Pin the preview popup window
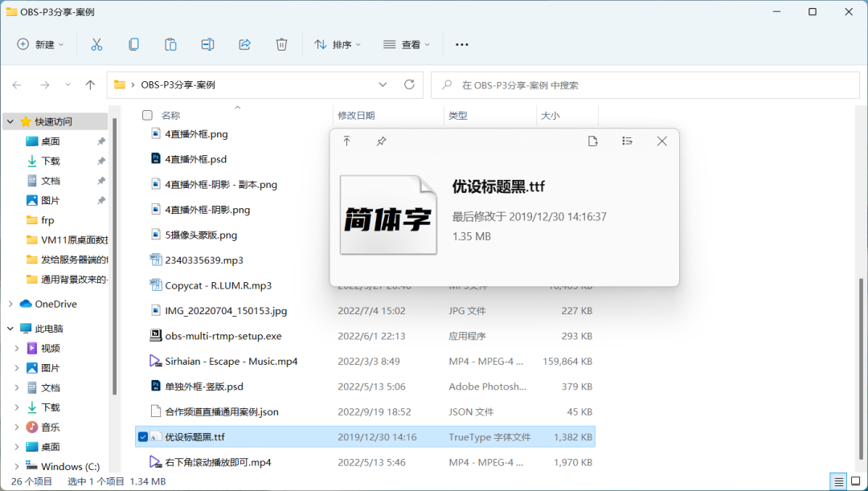 pos(381,141)
